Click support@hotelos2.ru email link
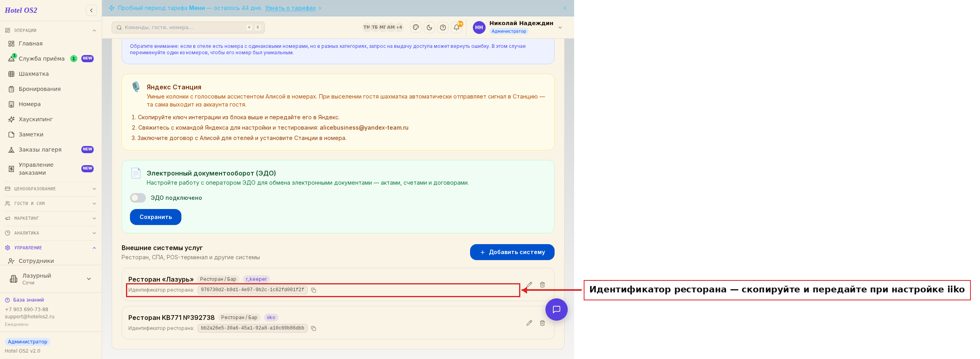The image size is (980, 359). (30, 317)
